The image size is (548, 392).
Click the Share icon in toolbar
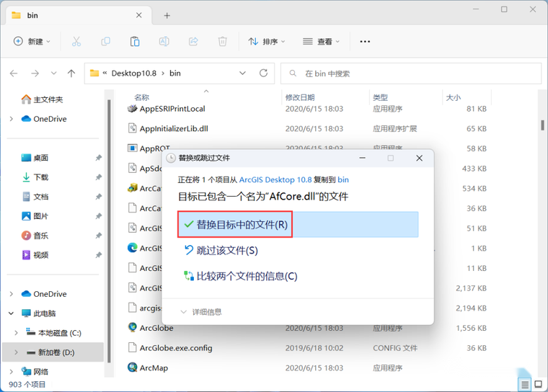[193, 42]
